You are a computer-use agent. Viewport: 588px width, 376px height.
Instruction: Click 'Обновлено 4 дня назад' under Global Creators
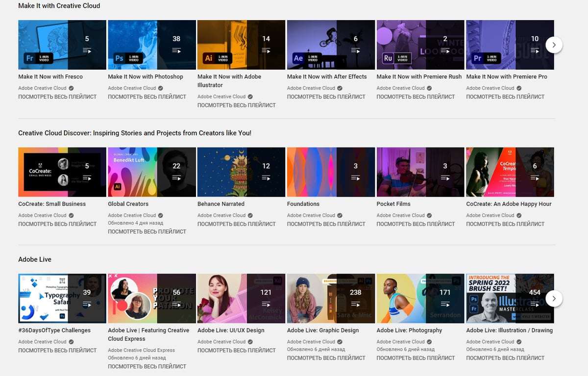(136, 223)
